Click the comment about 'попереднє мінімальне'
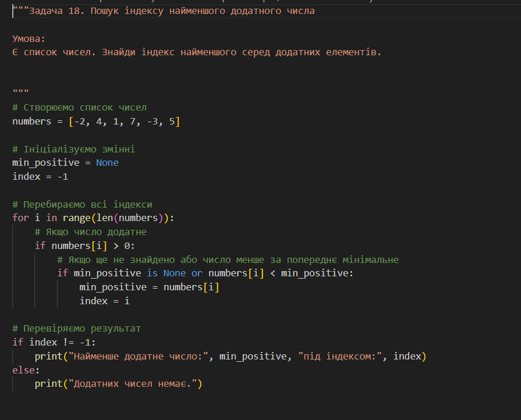The height and width of the screenshot is (420, 521). tap(228, 260)
